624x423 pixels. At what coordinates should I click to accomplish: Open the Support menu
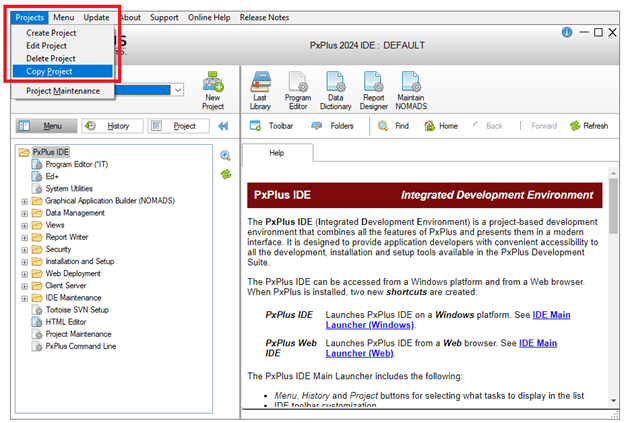(x=164, y=18)
